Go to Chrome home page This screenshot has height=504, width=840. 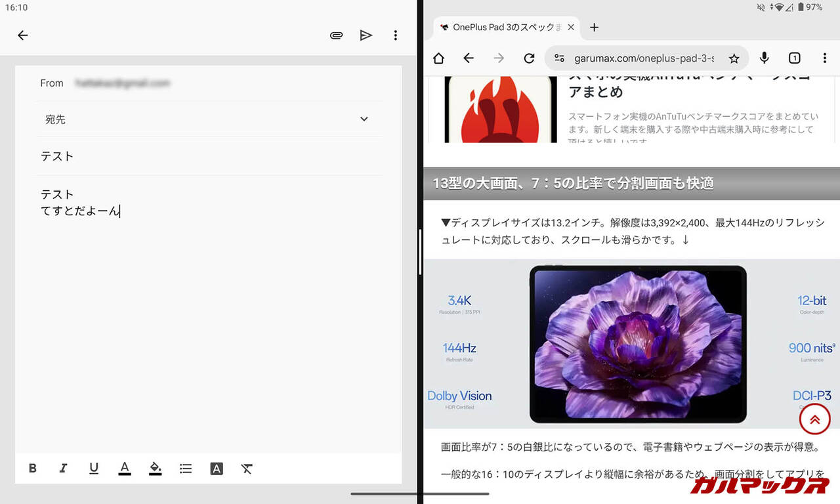coord(438,58)
